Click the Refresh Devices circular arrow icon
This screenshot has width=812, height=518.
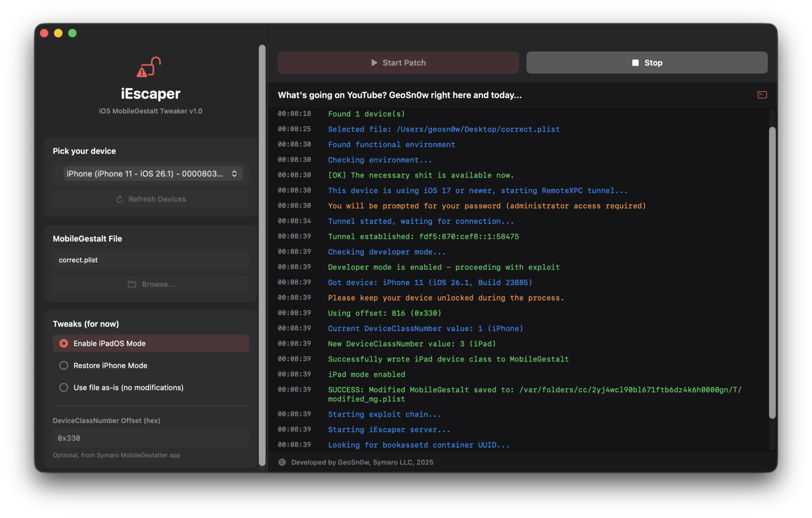pyautogui.click(x=120, y=199)
